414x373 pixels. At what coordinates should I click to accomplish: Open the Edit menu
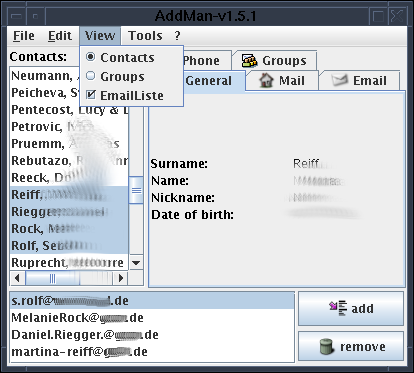click(x=60, y=36)
